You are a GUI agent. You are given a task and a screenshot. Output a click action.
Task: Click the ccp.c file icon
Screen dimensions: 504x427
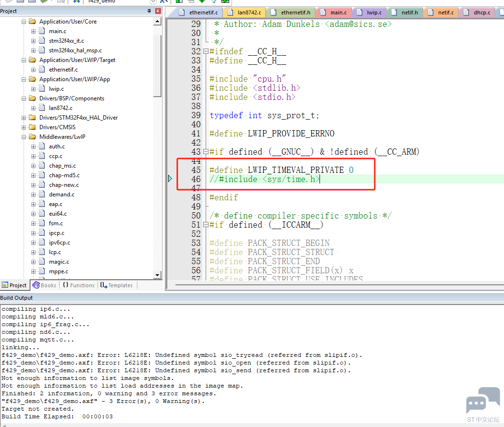[x=42, y=156]
